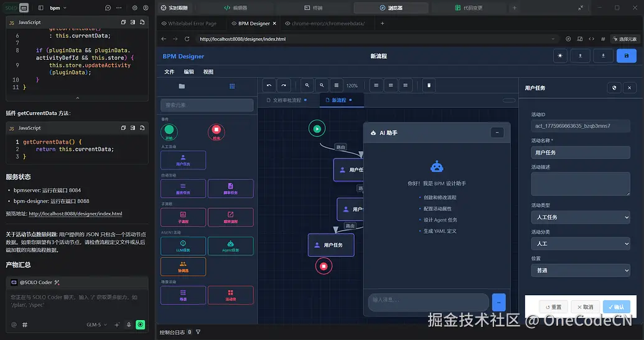Screen dimensions: 644x340
Task: Open the 视图 menu
Action: pos(208,72)
